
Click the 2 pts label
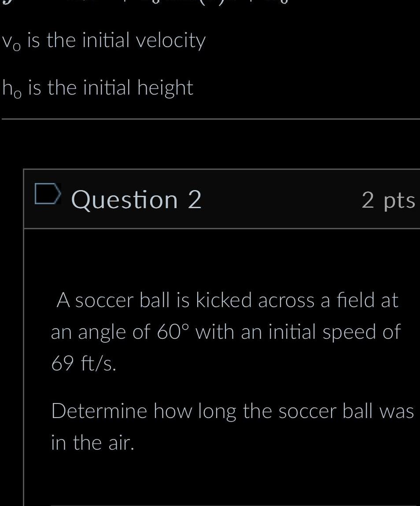[389, 202]
